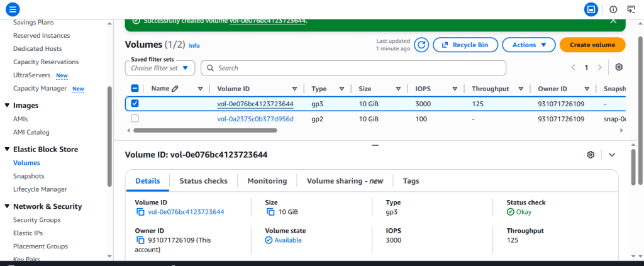Click the volumes Search field
Image resolution: width=644 pixels, height=266 pixels.
353,68
